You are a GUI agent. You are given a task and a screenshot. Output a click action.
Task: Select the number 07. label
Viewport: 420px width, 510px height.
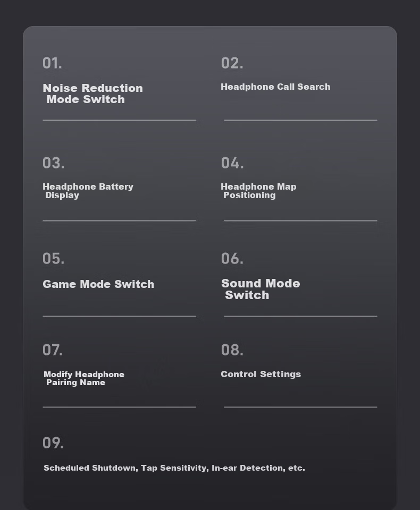53,350
